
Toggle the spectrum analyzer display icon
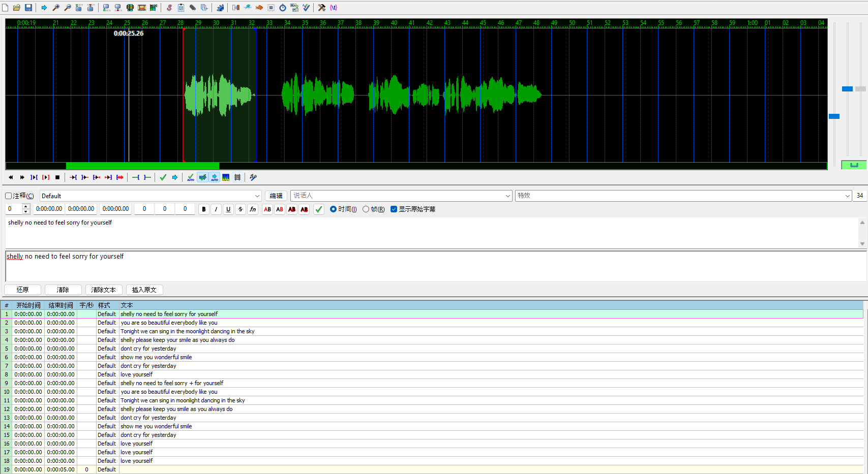(226, 177)
